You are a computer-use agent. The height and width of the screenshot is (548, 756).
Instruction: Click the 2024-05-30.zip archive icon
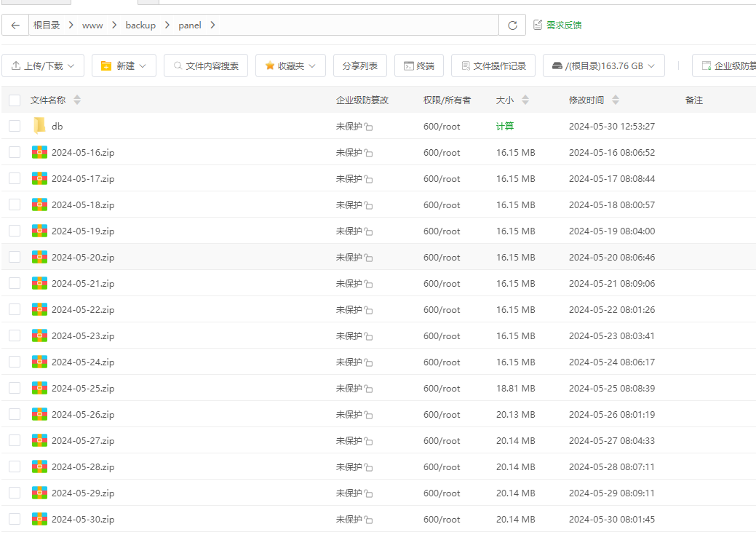(39, 519)
